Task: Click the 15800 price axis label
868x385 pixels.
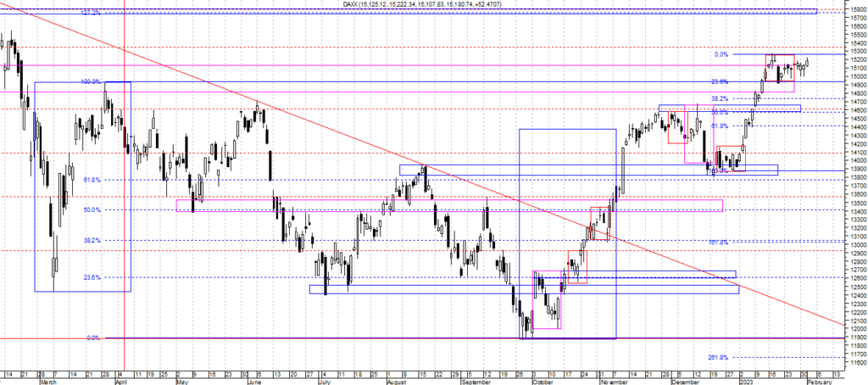Action: point(860,9)
